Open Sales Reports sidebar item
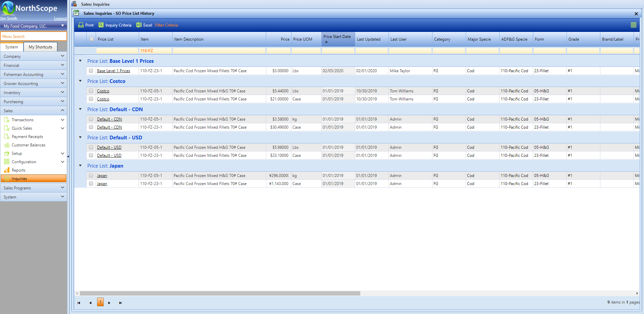This screenshot has width=644, height=314. tap(18, 170)
